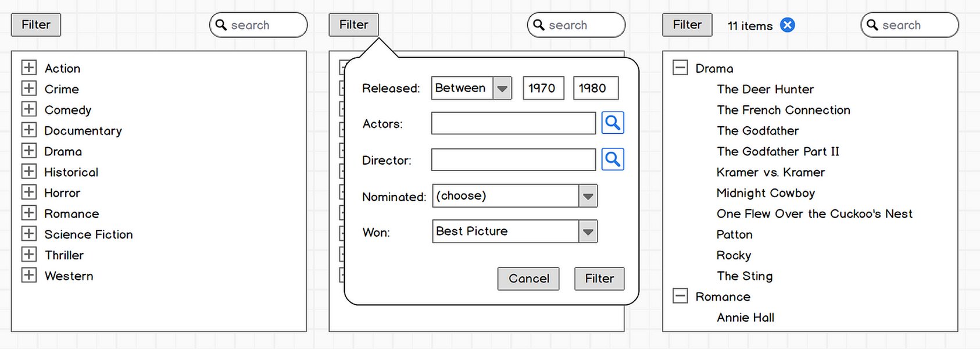Select 'The Godfather Part II' in list
The height and width of the screenshot is (349, 980).
[x=778, y=151]
